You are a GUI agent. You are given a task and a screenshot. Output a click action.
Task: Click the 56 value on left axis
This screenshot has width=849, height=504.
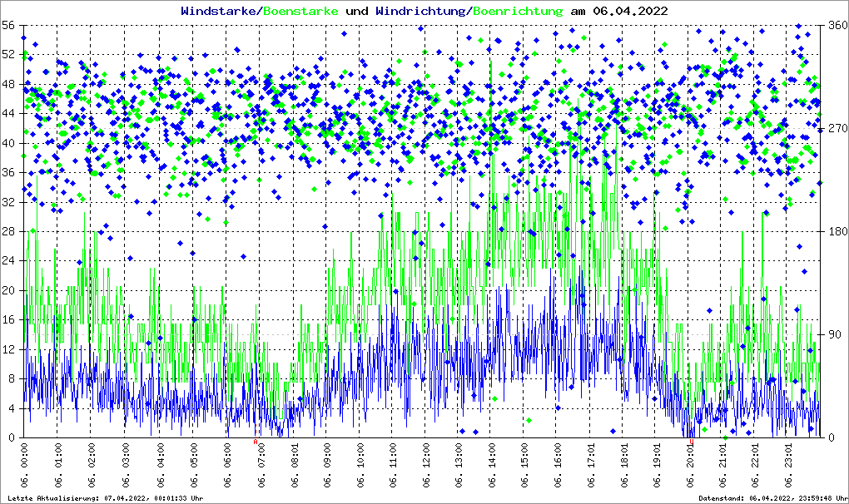[x=7, y=26]
